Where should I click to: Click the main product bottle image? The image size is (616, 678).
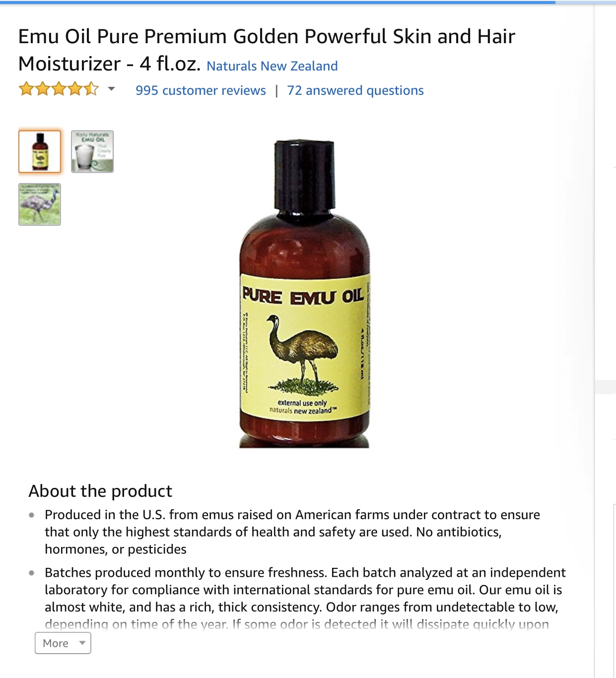[x=305, y=294]
